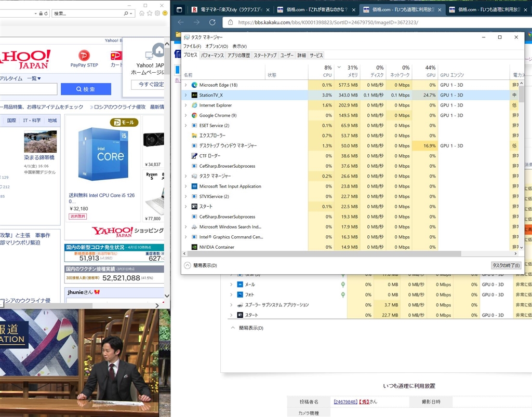Viewport: 532px width, 417px height.
Task: Click the Edge tab actions icon
Action: click(179, 10)
